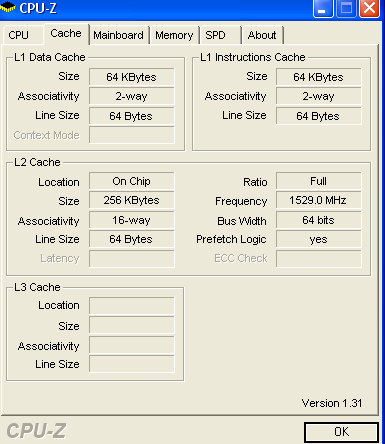
Task: Minimize the CPU-Z window
Action: point(323,8)
